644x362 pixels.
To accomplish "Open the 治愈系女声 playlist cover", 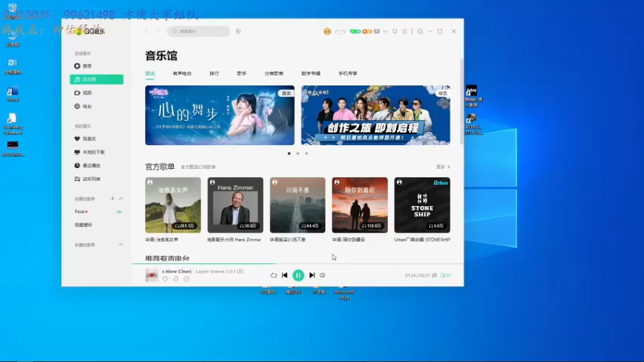I will tap(173, 205).
